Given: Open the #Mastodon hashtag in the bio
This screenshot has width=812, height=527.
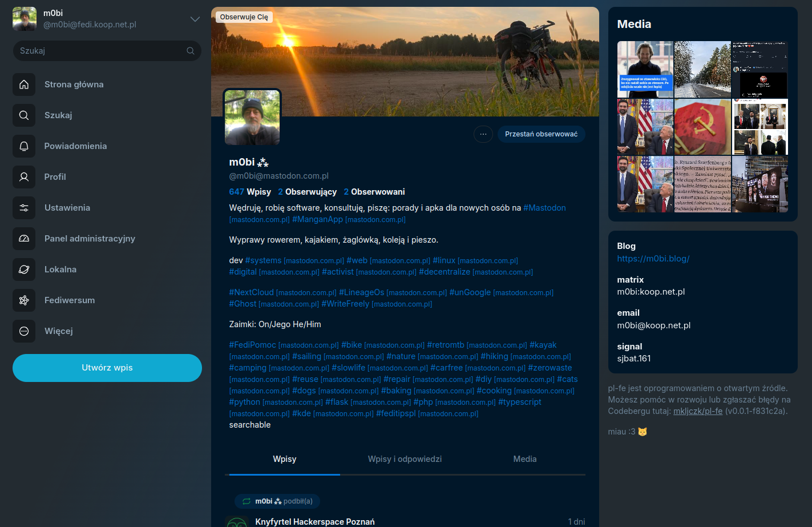Looking at the screenshot, I should coord(544,208).
